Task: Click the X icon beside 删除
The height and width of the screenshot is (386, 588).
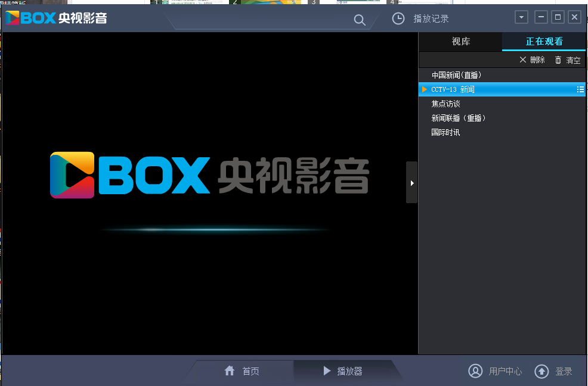Action: [523, 60]
